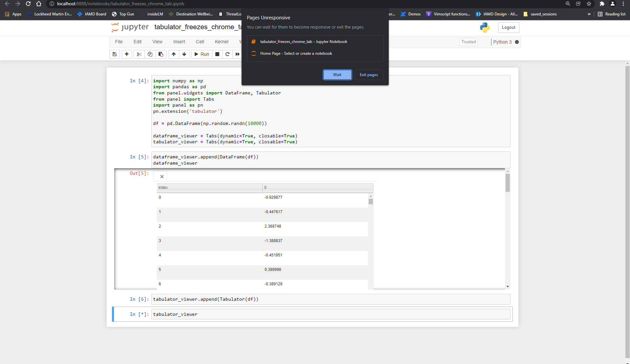Interrupt the kernel with the stop icon
Screen dimensions: 630x364
pyautogui.click(x=217, y=54)
